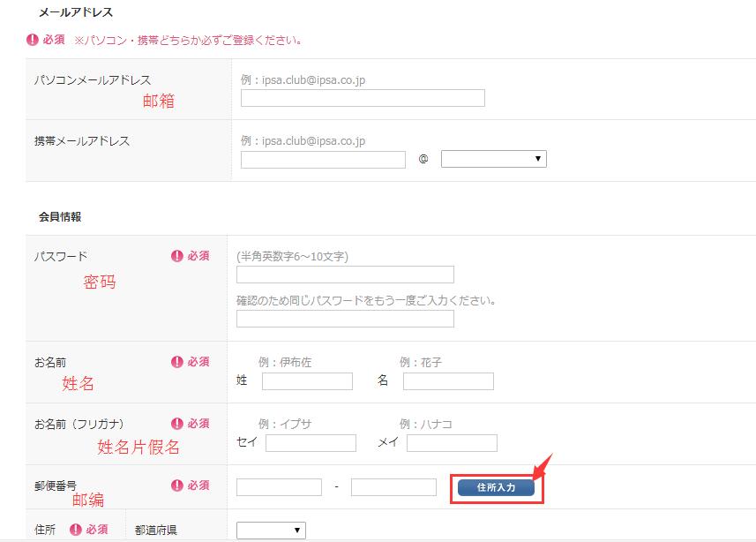
Task: Click the required icon in お名前 row
Action: click(x=176, y=362)
